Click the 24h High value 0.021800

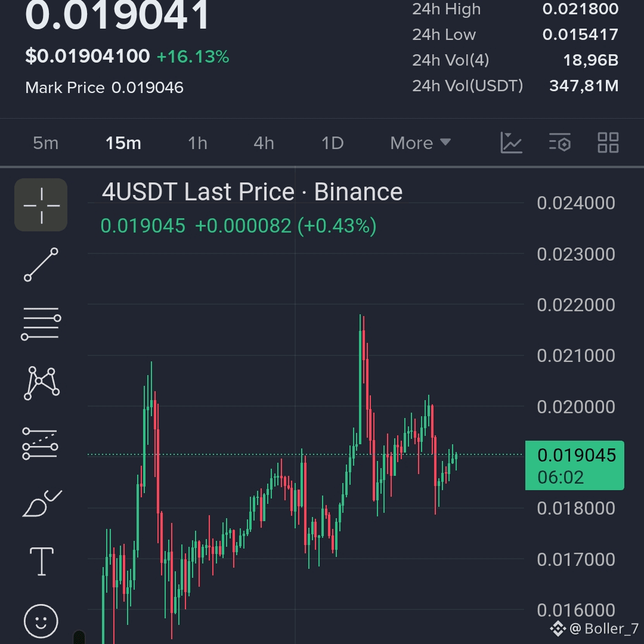tap(580, 9)
